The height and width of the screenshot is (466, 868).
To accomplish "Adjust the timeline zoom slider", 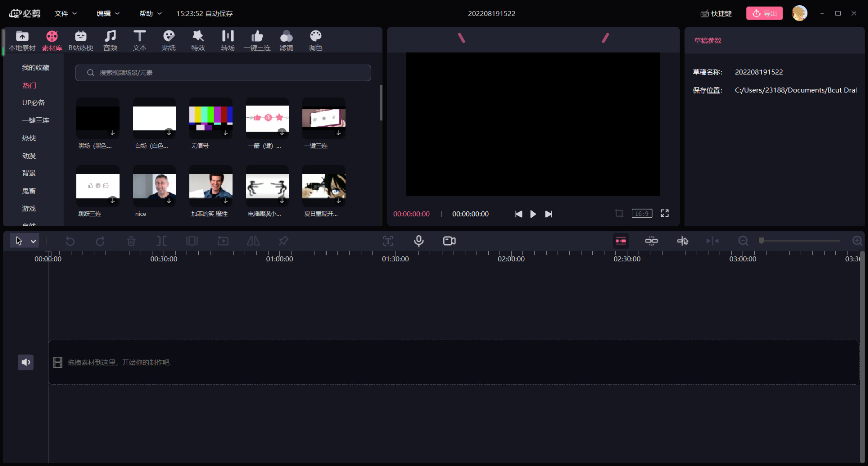I will click(799, 241).
